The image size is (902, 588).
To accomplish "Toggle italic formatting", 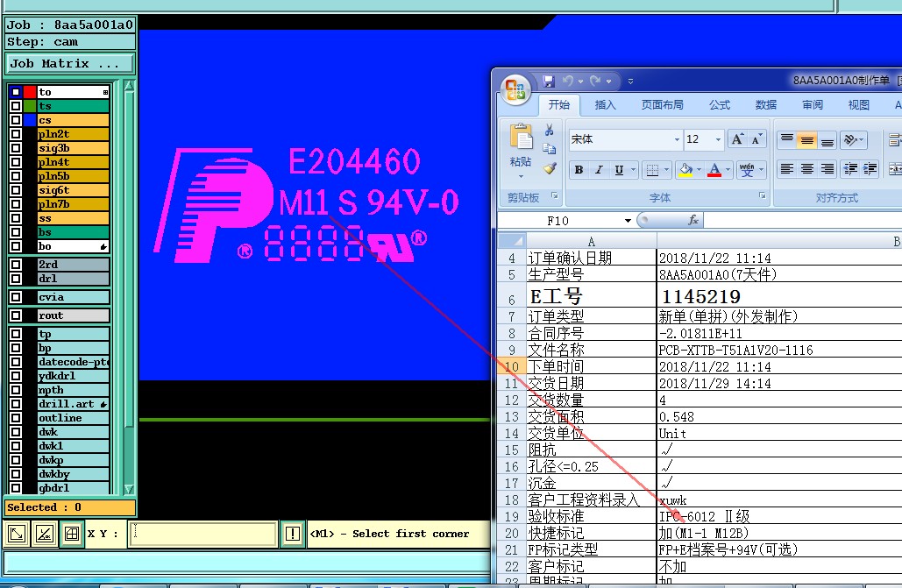I will point(599,170).
